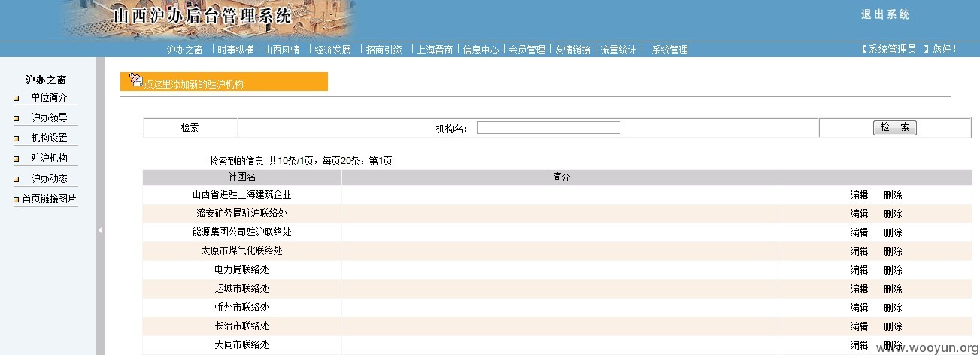Viewport: 980px width, 355px height.
Task: Click 点这里添加新的驻沪机构 link
Action: [194, 85]
